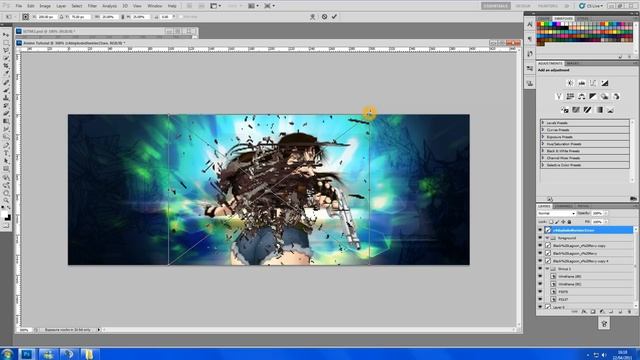This screenshot has height=360, width=640.
Task: Expand Levels Presets list
Action: coord(543,122)
